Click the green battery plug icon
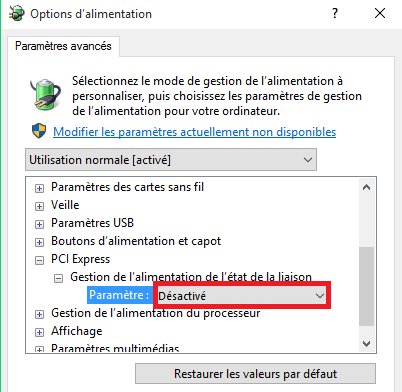Viewport: 402px width, 392px height. (46, 94)
